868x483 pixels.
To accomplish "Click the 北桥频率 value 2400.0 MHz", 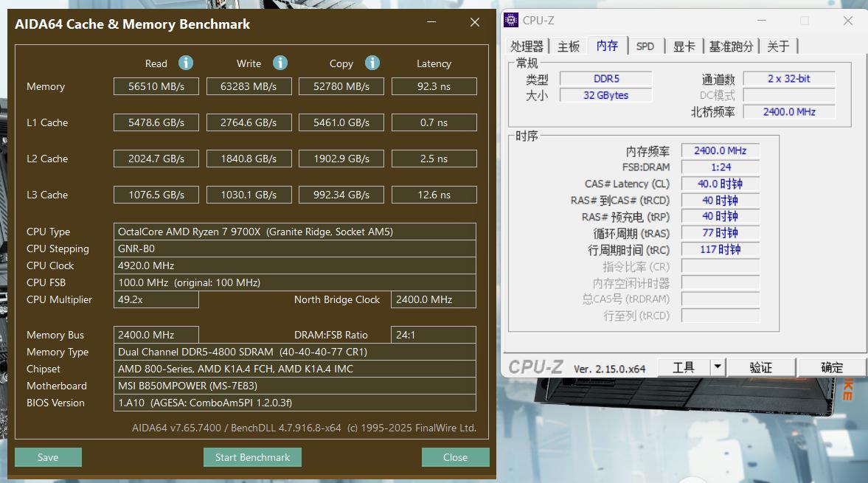I will pyautogui.click(x=789, y=112).
